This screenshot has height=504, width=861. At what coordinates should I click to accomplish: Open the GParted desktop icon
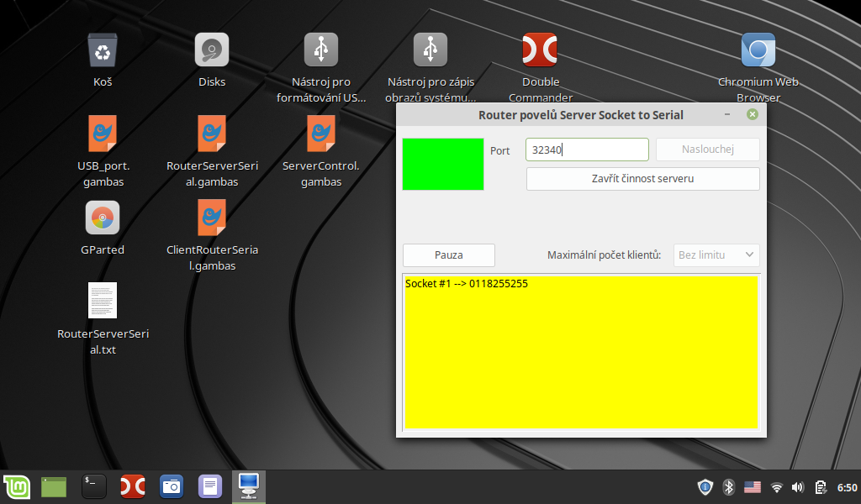pyautogui.click(x=102, y=218)
